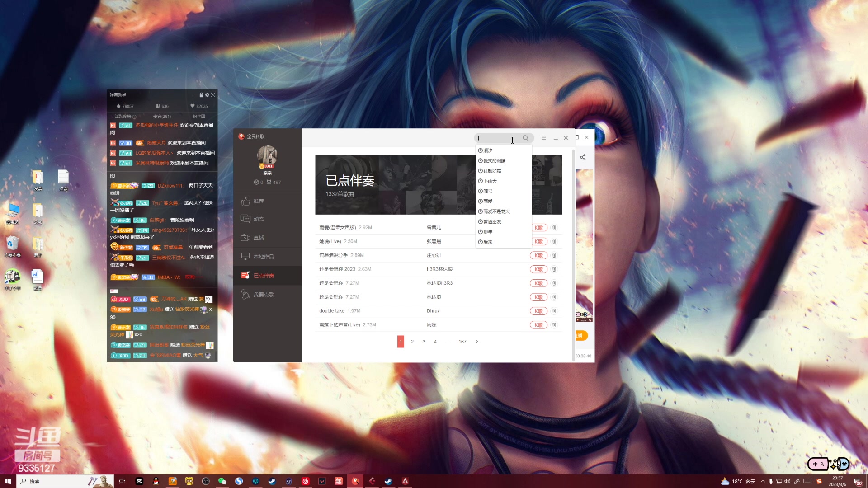Jump to last page 167
868x488 pixels.
(x=462, y=342)
